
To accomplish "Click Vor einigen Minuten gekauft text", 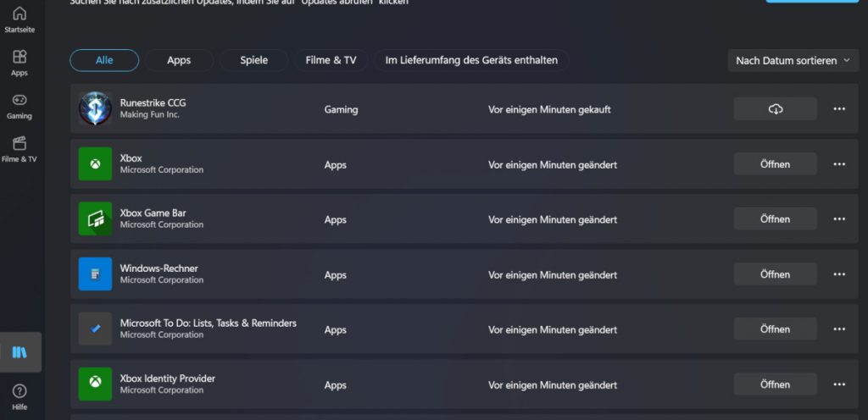I will (549, 109).
